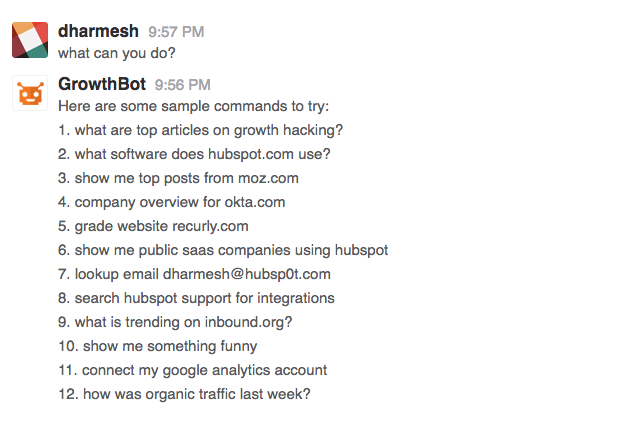Screen dimensions: 631x432
Task: Click the search hubspot support command
Action: pyautogui.click(x=196, y=298)
